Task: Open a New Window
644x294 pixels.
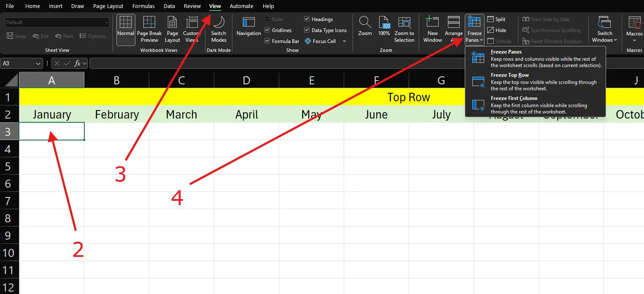Action: pos(432,30)
